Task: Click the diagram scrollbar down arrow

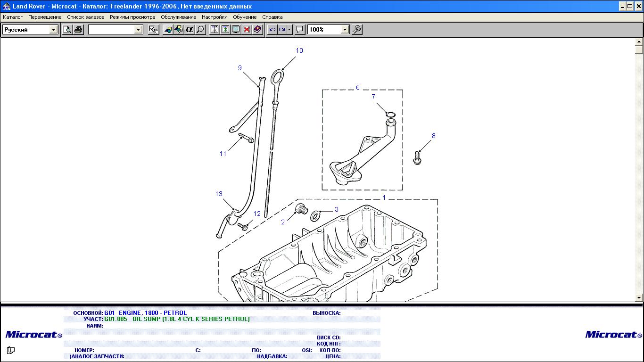Action: 639,297
